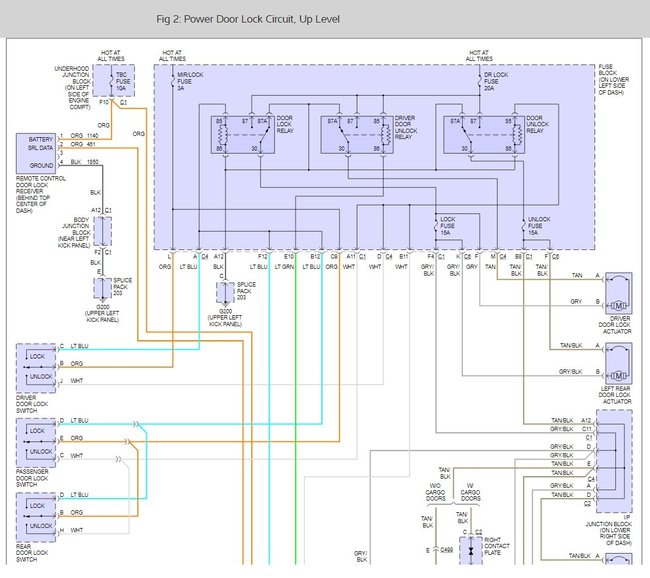Click the 'GROUND' terminal text in receiver
This screenshot has width=650, height=578.
[41, 165]
